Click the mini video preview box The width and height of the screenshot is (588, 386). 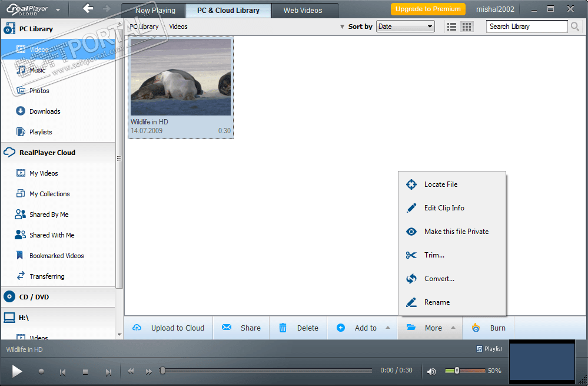542,361
